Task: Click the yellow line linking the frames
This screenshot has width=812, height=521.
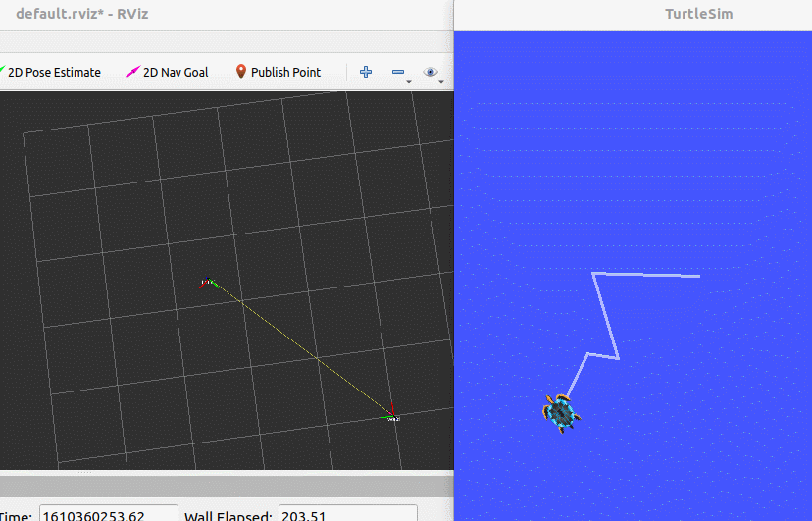Action: click(301, 349)
